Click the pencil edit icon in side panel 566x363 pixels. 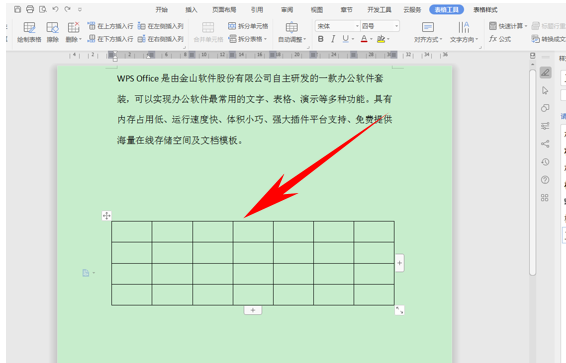tap(545, 73)
